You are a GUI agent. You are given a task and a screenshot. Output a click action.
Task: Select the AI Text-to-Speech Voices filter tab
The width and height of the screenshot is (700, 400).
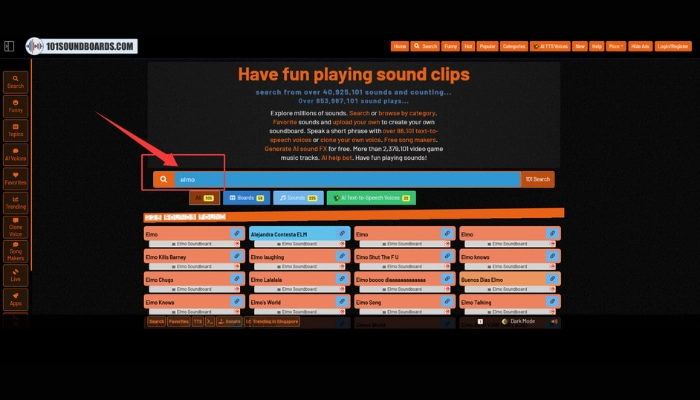[x=371, y=198]
